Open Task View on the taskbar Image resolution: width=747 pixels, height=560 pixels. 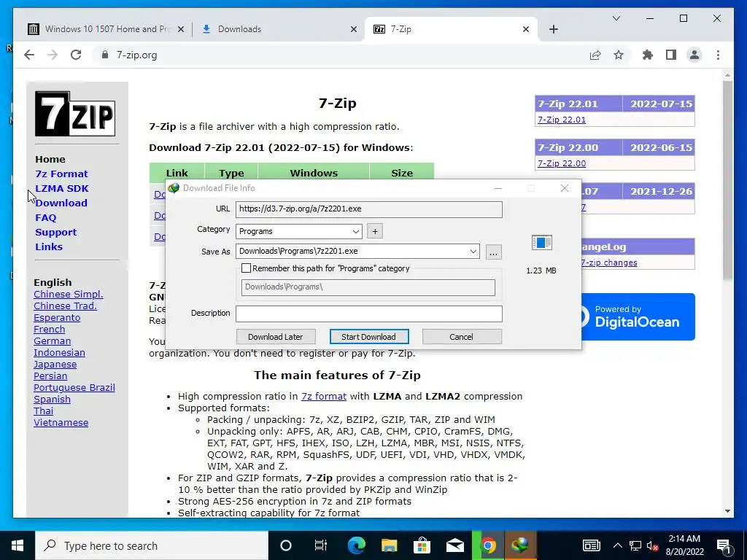coord(321,545)
